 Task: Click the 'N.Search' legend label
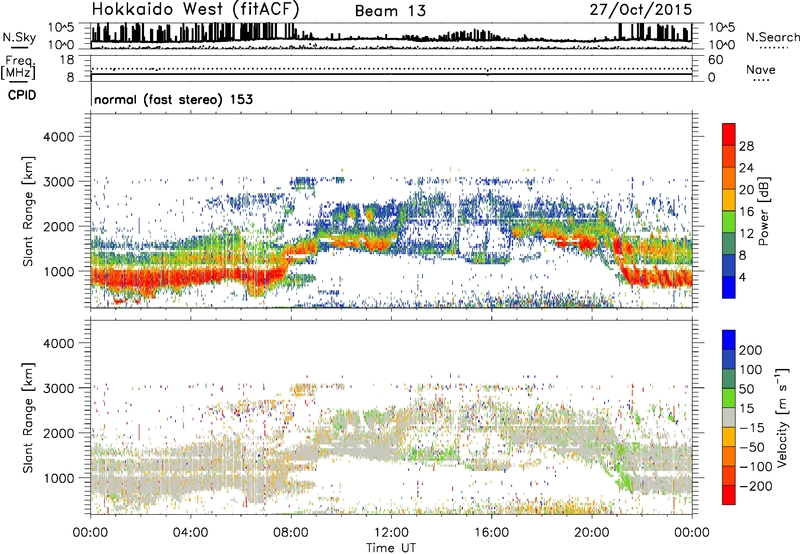(x=772, y=37)
